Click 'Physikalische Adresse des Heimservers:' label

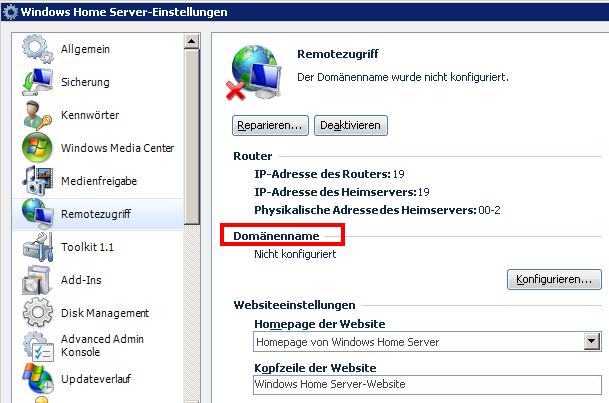(x=365, y=210)
